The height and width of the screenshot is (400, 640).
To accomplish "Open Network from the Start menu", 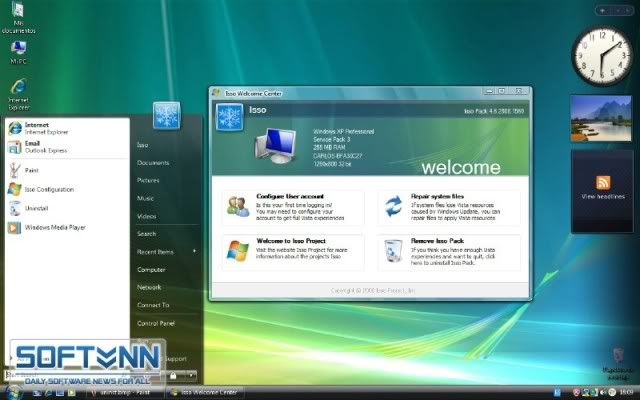I will 149,287.
